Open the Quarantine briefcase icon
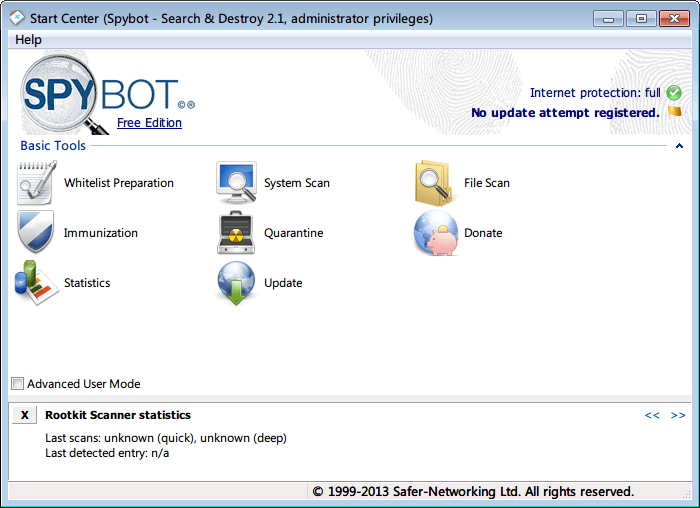Screen dimensions: 700x508 tap(236, 233)
